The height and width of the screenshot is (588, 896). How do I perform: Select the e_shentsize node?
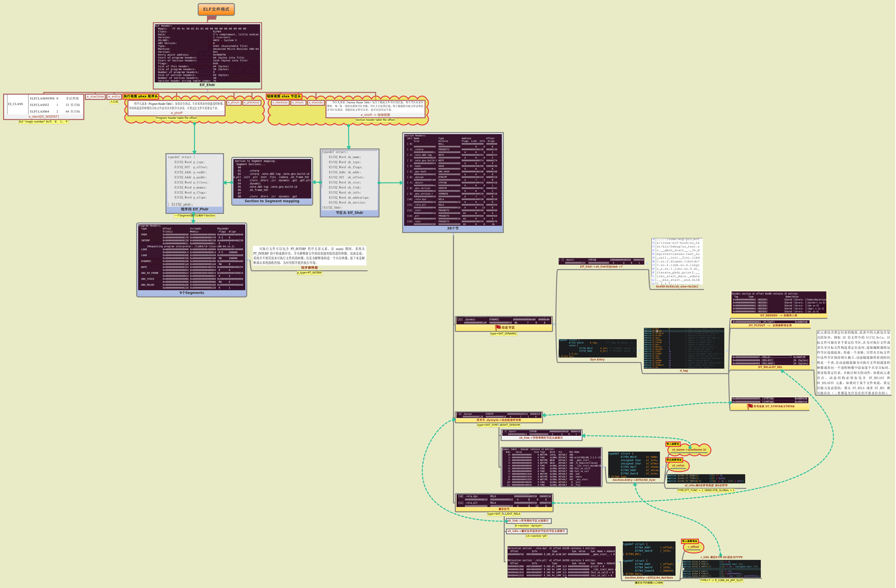[280, 102]
